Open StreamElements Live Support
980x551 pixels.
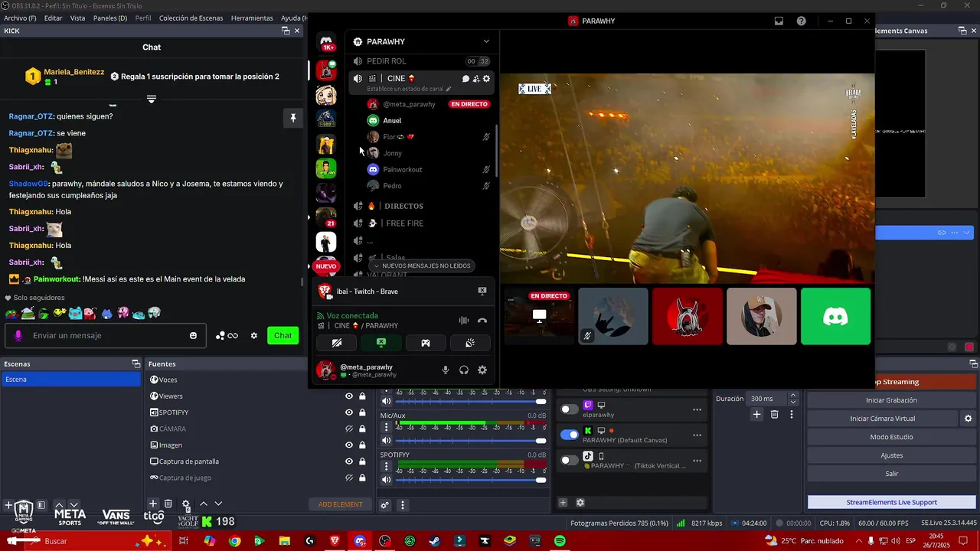tap(891, 502)
